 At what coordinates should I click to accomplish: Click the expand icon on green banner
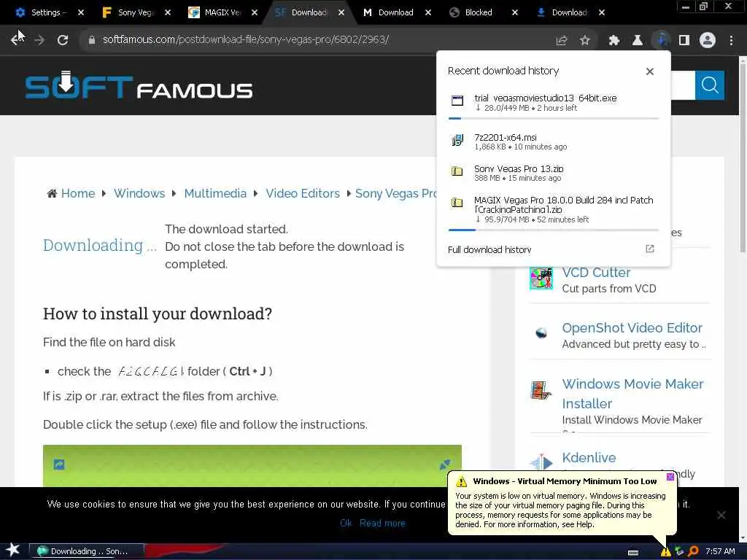[445, 464]
